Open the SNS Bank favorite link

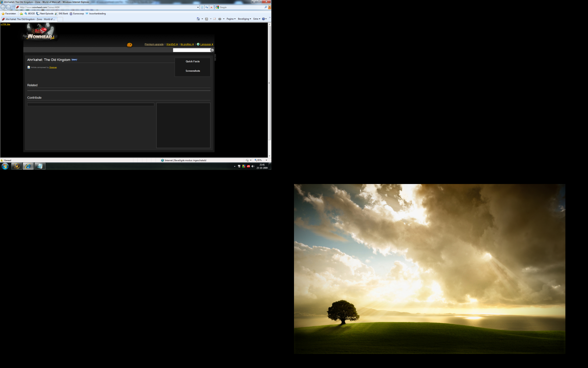[x=61, y=14]
